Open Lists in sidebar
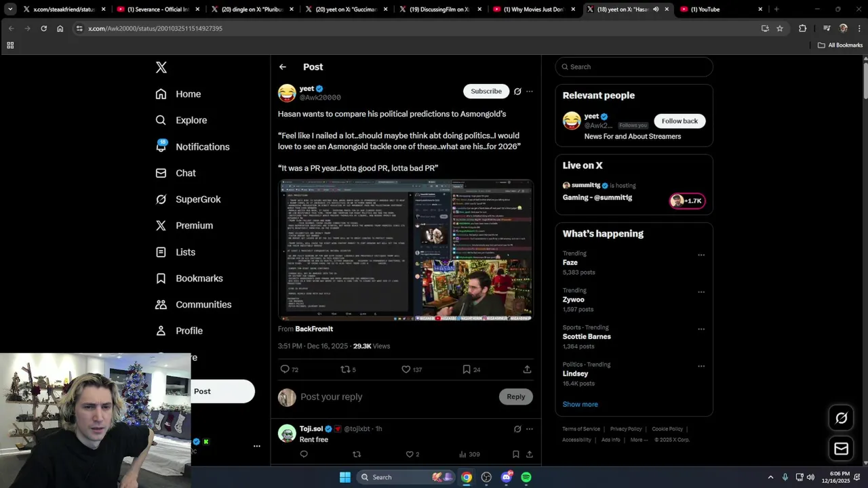The image size is (868, 488). tap(176, 252)
